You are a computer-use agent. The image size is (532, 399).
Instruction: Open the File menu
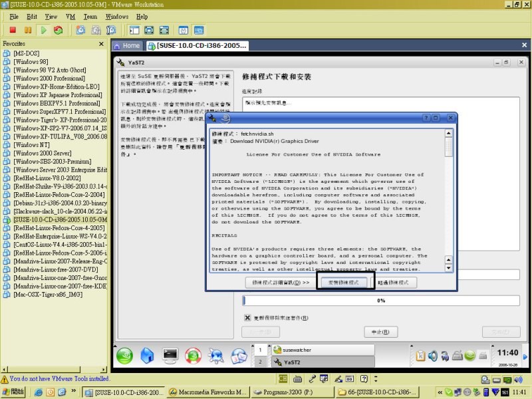click(x=14, y=17)
